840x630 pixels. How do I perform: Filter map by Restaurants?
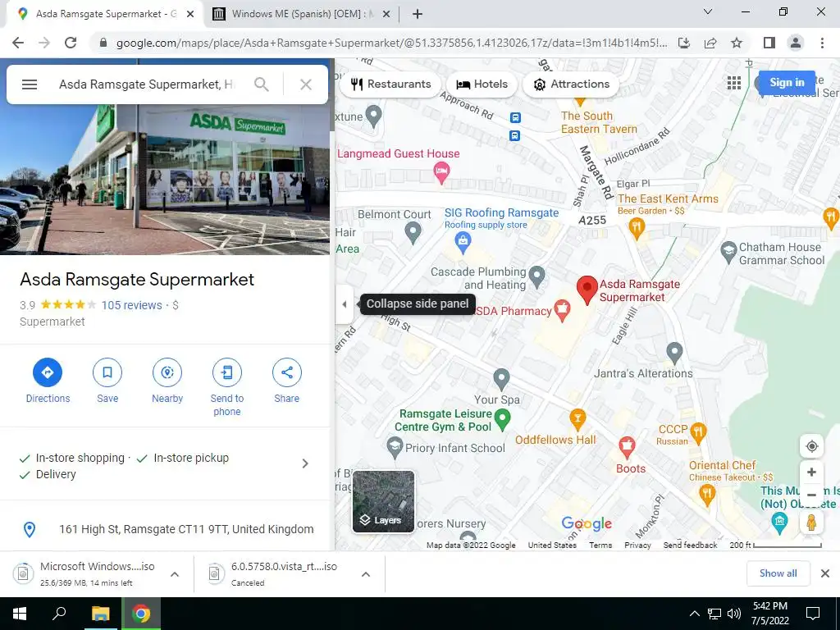click(391, 84)
